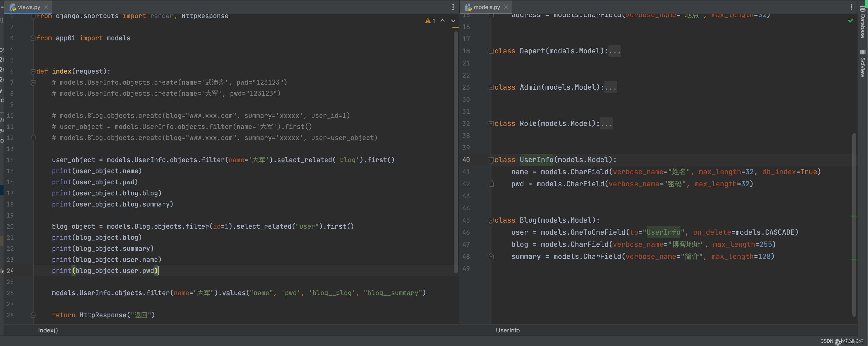Open views.py editor tab options menu
Image resolution: width=868 pixels, height=346 pixels.
tap(453, 7)
